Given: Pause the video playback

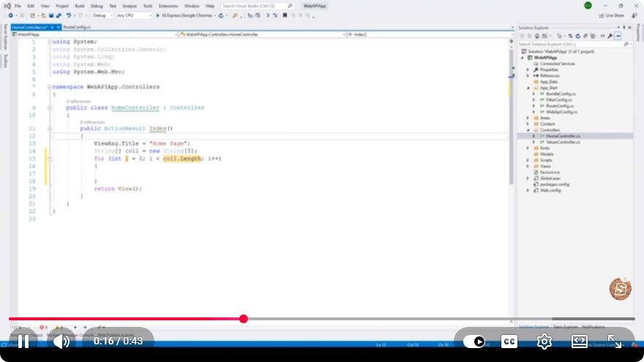Looking at the screenshot, I should tap(23, 341).
